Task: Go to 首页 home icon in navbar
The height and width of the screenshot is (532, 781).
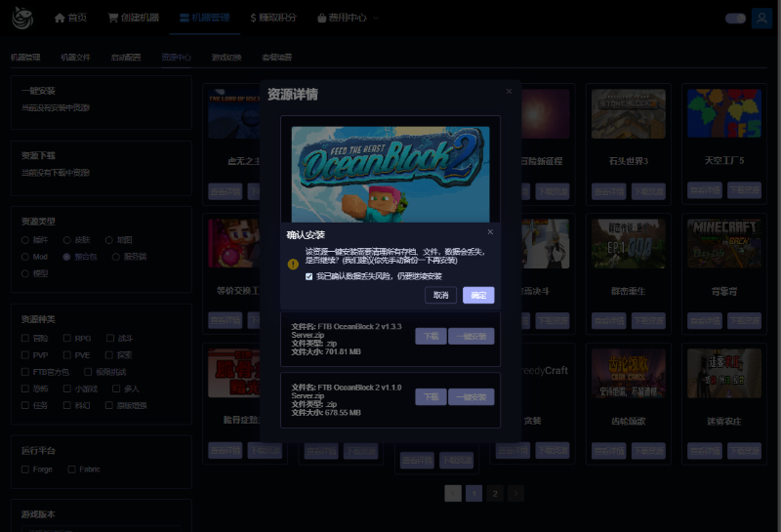Action: pos(60,18)
